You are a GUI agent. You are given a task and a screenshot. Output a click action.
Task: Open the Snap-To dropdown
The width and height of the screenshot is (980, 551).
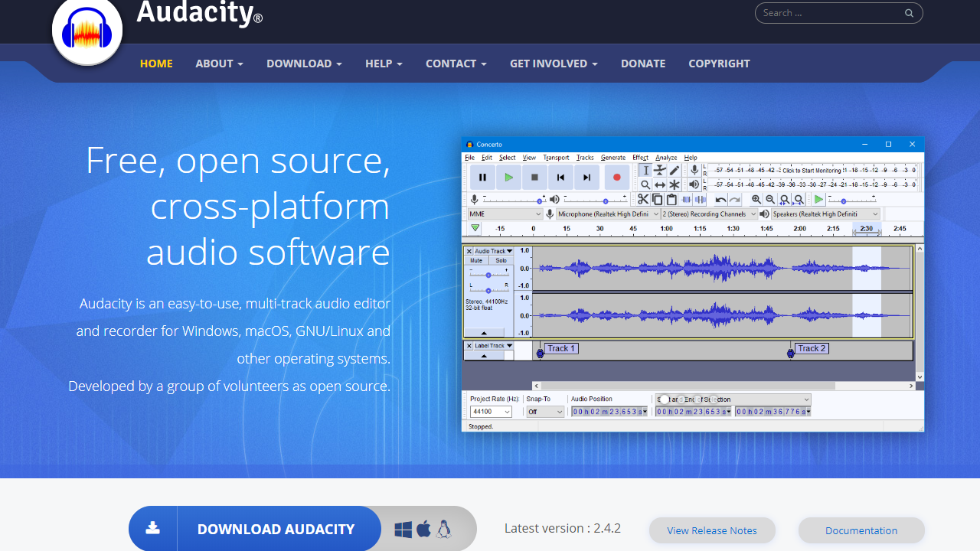pos(544,411)
